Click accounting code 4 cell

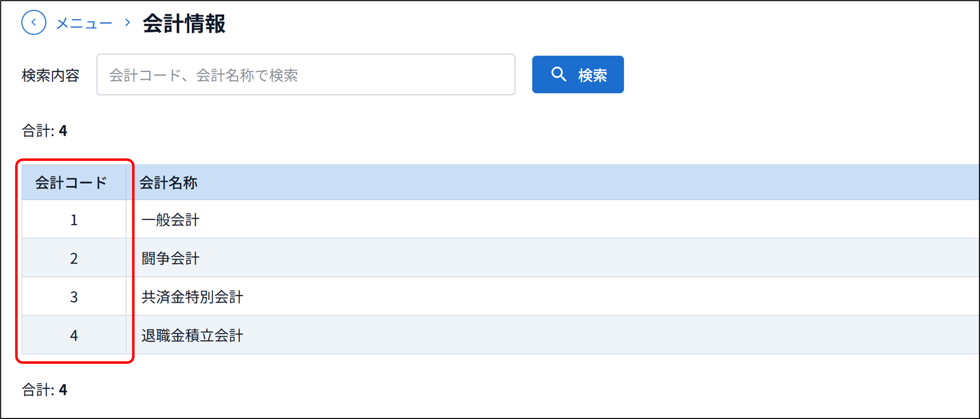coord(74,335)
